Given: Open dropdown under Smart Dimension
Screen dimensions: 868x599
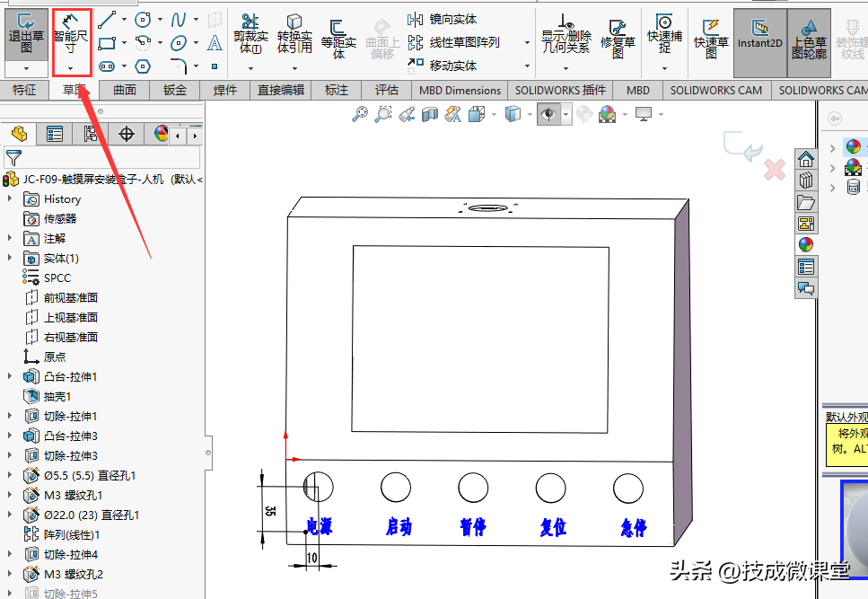Looking at the screenshot, I should [70, 68].
